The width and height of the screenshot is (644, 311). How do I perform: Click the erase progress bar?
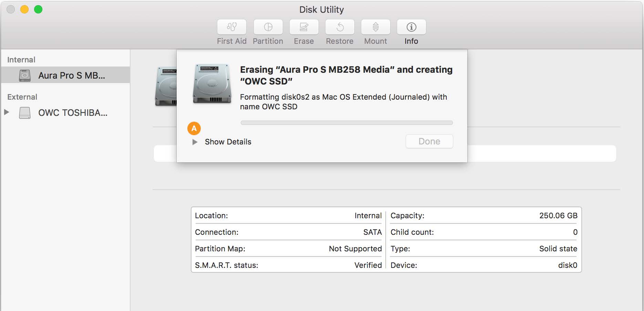tap(346, 123)
